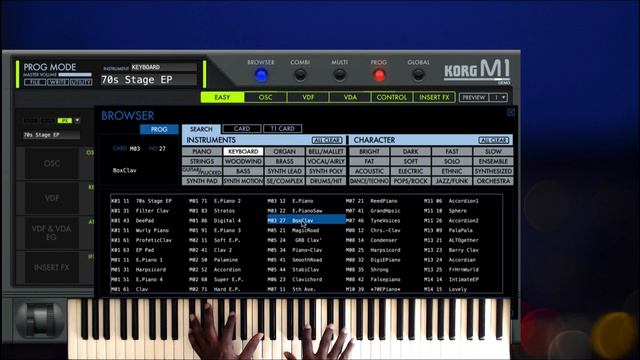640x360 pixels.
Task: Open the OSC edit tab
Action: click(x=265, y=97)
